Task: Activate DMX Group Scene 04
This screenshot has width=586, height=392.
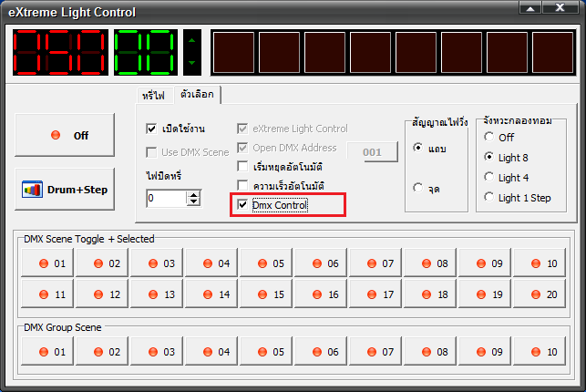Action: coord(211,351)
